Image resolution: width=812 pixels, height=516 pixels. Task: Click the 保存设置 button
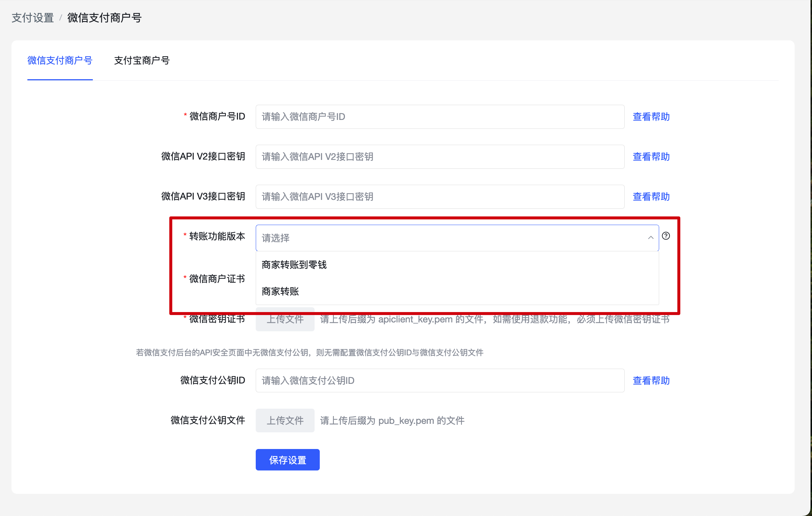[288, 460]
